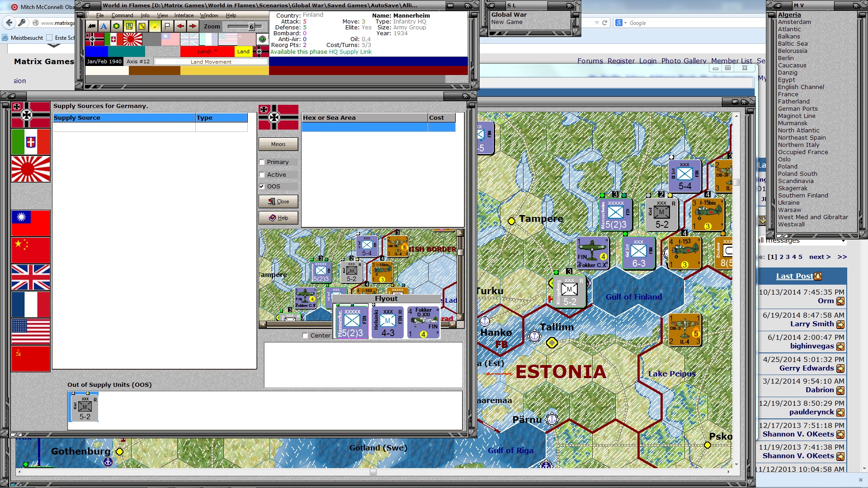The image size is (868, 488).
Task: Open the Window menu
Action: tap(209, 15)
